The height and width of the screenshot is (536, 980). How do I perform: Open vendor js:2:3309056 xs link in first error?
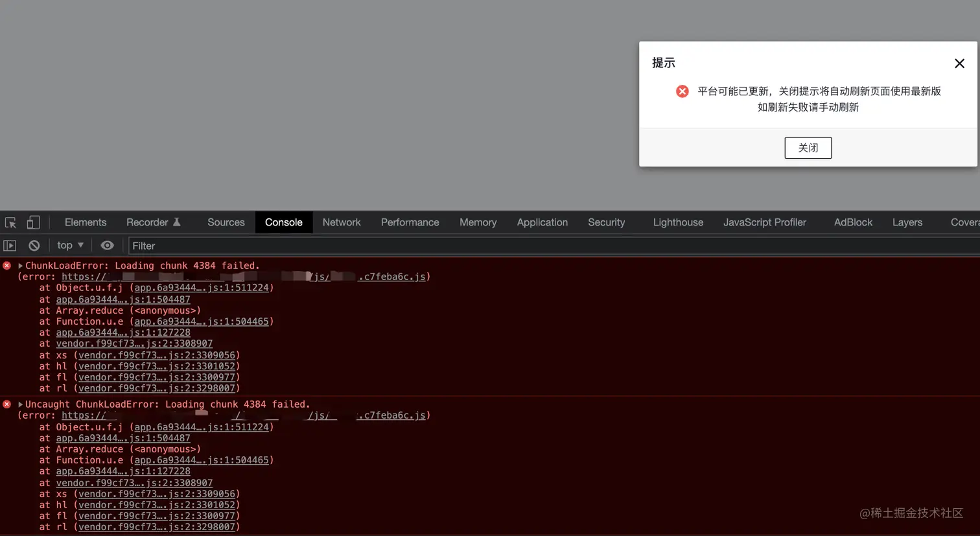pyautogui.click(x=157, y=355)
